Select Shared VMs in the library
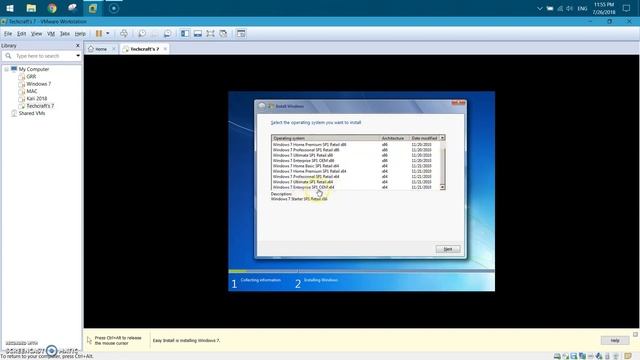640x360 pixels. click(31, 113)
